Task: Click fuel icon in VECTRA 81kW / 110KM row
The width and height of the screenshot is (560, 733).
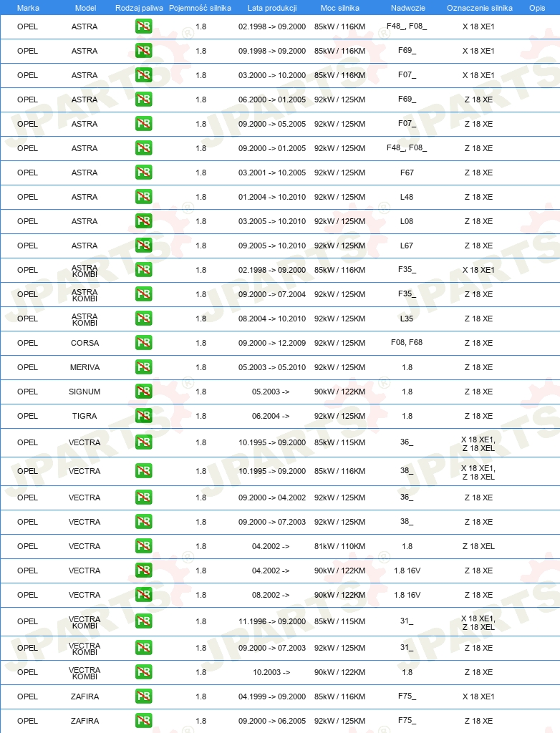Action: tap(144, 546)
